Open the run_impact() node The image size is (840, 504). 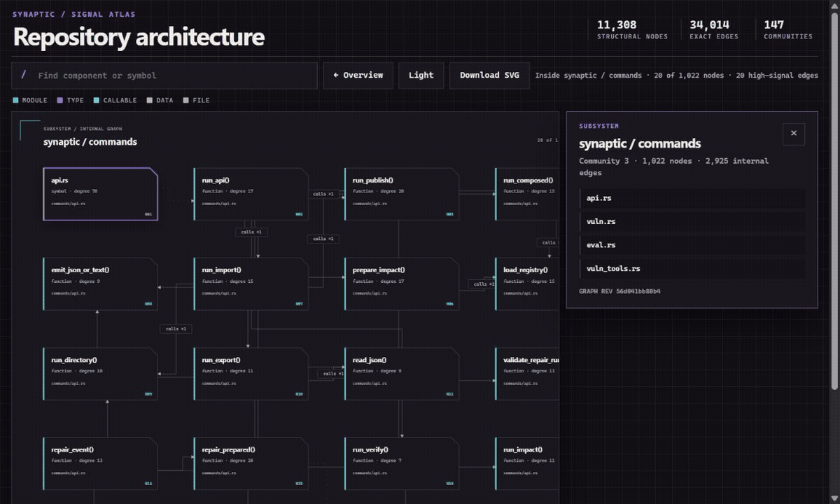[527, 463]
